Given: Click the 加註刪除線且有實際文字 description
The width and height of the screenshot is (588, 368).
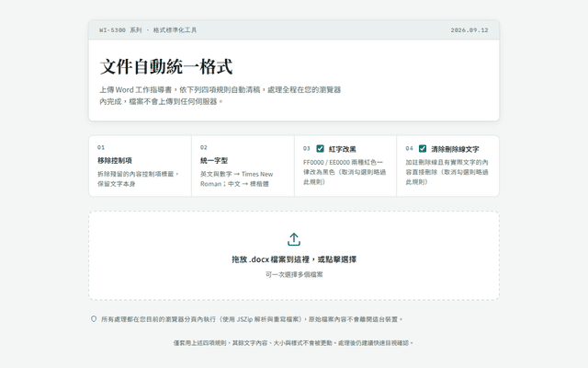Looking at the screenshot, I should [x=447, y=172].
